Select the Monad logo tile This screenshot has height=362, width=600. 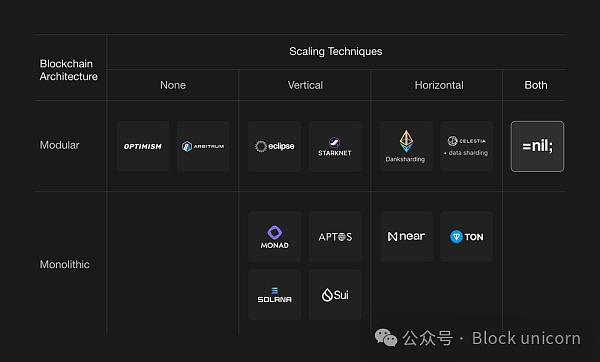[x=274, y=236]
